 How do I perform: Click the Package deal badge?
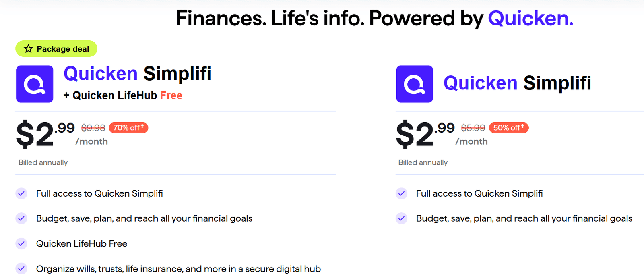tap(56, 49)
